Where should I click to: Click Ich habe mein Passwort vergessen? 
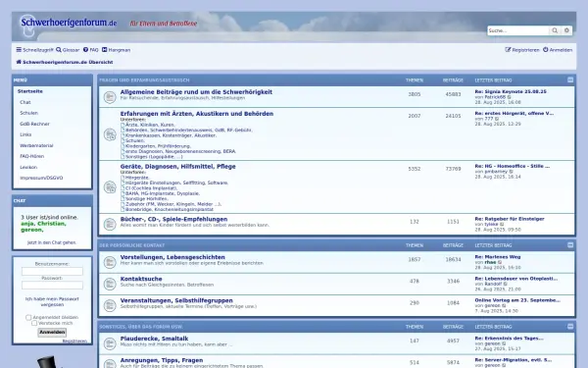coord(52,301)
